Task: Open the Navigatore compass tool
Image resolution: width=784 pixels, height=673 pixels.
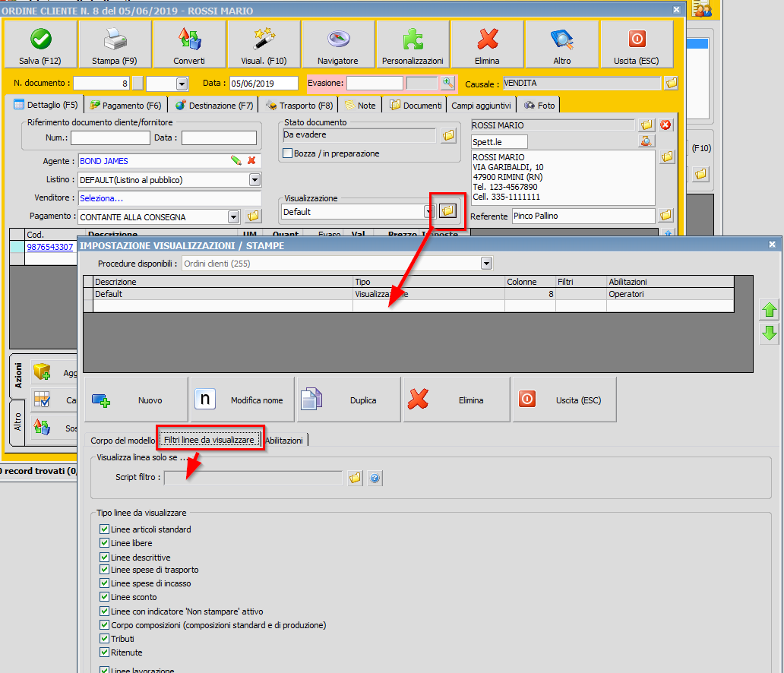Action: (x=339, y=45)
